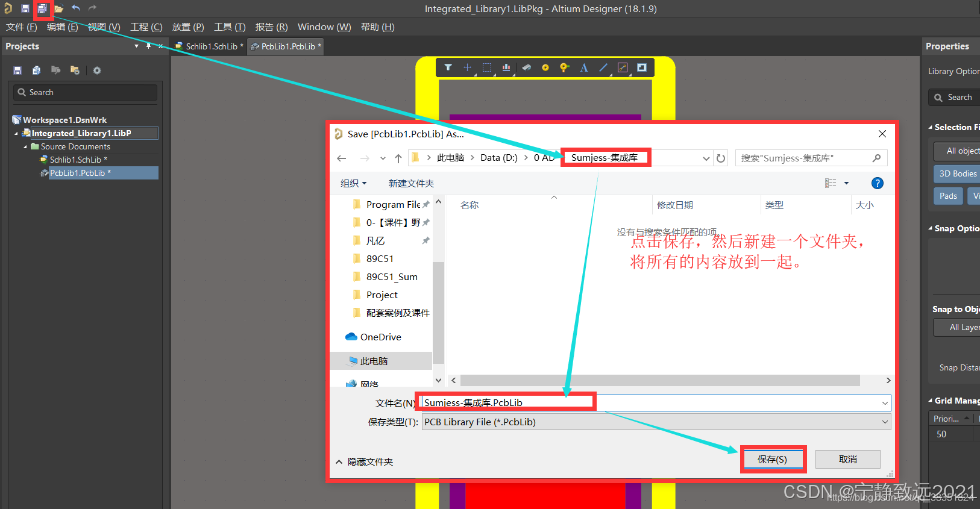Viewport: 980px width, 509px height.
Task: Click the Save icon in title bar
Action: [x=25, y=8]
